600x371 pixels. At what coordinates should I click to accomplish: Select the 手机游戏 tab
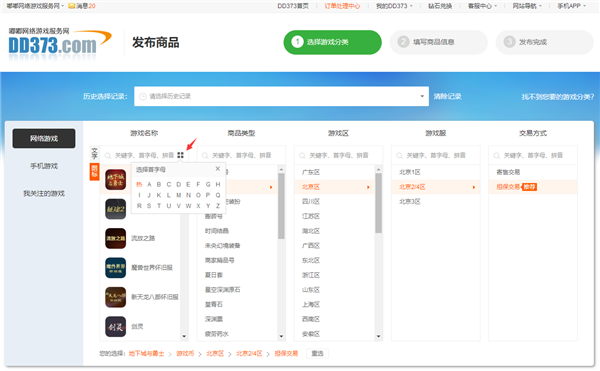pos(44,166)
